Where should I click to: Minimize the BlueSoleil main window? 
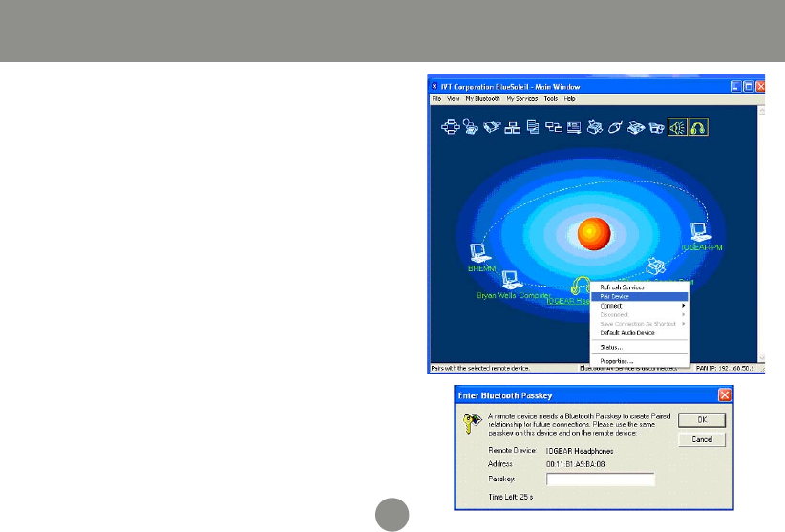[735, 87]
